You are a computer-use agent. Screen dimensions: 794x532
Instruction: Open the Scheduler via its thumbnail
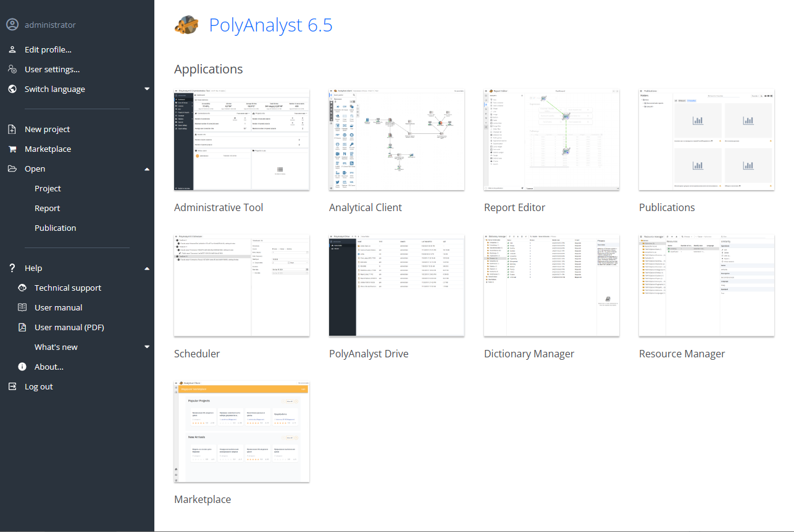coord(241,285)
